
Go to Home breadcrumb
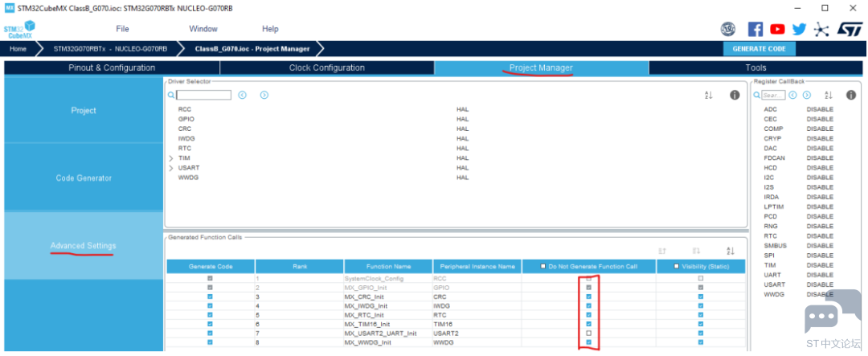[18, 49]
